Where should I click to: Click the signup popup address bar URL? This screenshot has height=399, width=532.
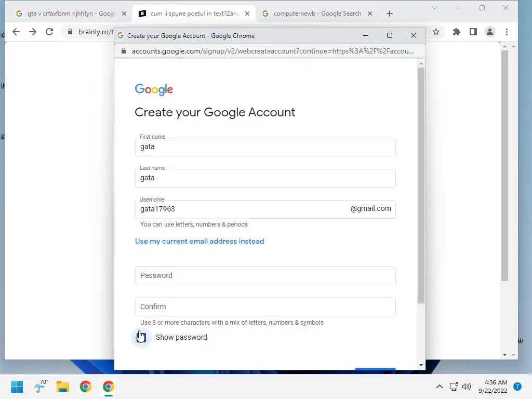coord(273,51)
